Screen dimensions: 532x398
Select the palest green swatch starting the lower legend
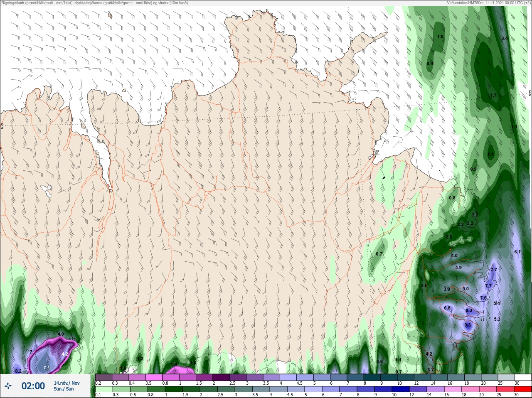point(103,389)
